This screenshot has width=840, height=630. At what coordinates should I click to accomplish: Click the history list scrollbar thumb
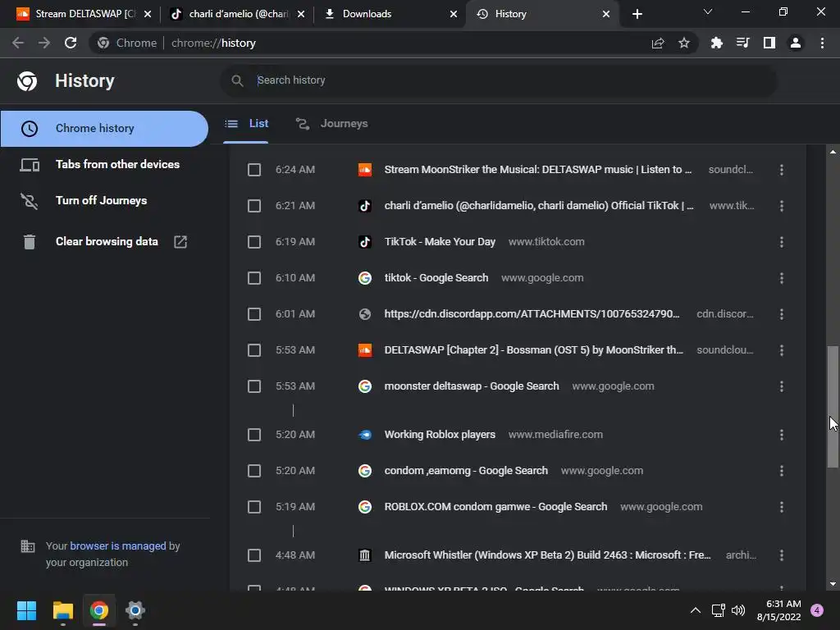click(x=833, y=407)
